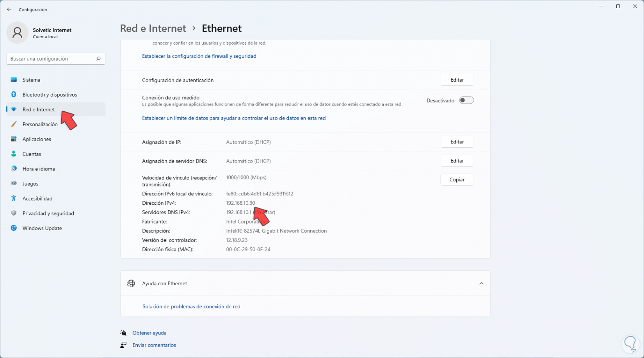
Task: Open the Cuentas settings section
Action: coord(32,154)
